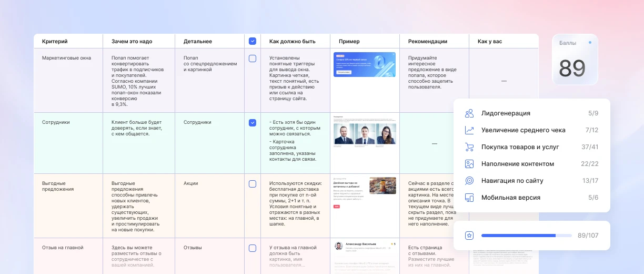Click the 89/107 score progress bar
This screenshot has width=644, height=274.
[x=527, y=236]
